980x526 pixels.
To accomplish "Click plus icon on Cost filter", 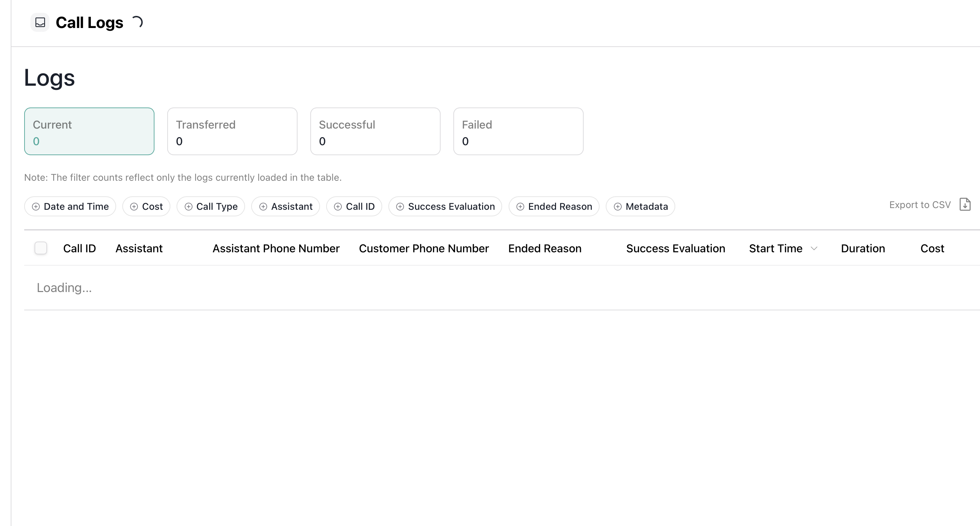I will [134, 207].
